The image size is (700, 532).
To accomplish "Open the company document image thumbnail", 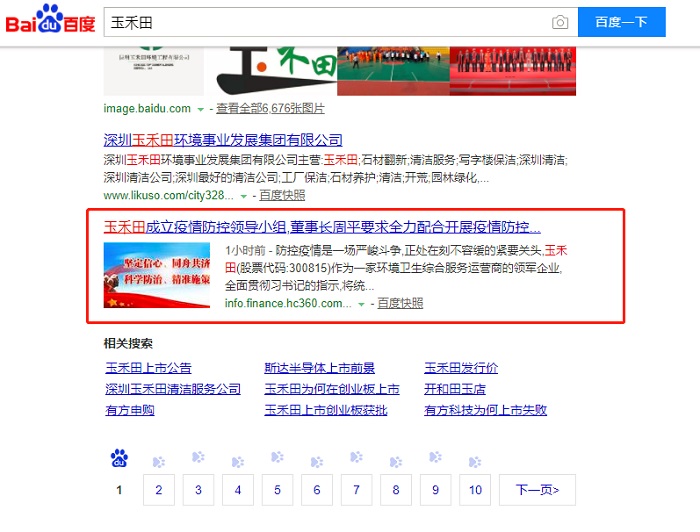I will point(154,71).
